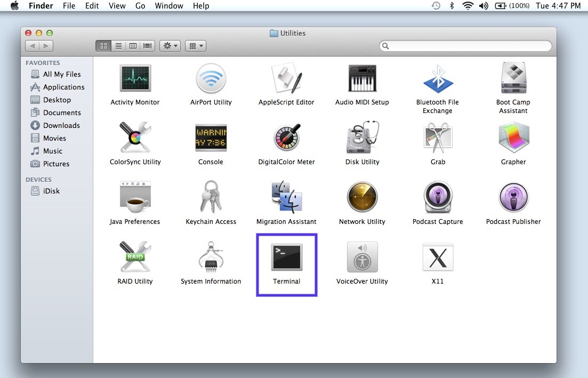Switch to list view

pos(118,45)
